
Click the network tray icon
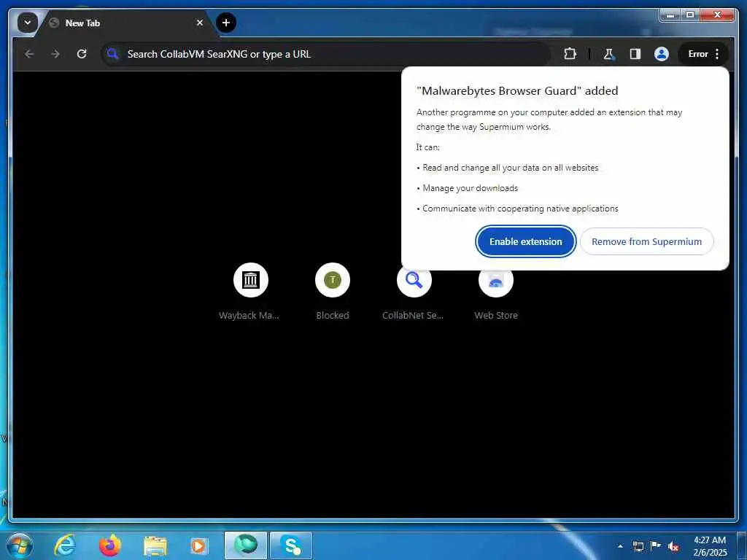638,546
